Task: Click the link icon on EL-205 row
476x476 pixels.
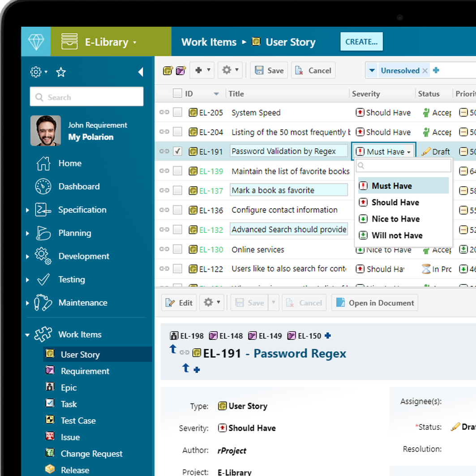Action: [164, 112]
